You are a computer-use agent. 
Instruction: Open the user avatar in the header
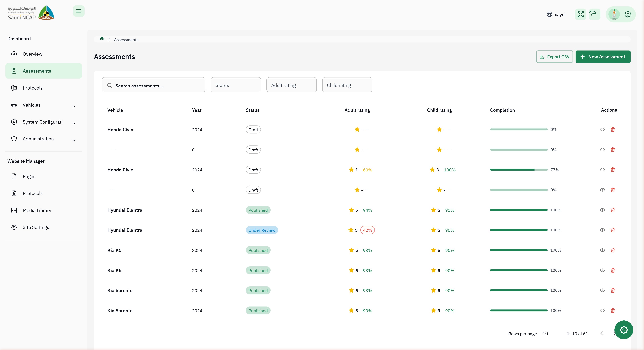point(614,14)
